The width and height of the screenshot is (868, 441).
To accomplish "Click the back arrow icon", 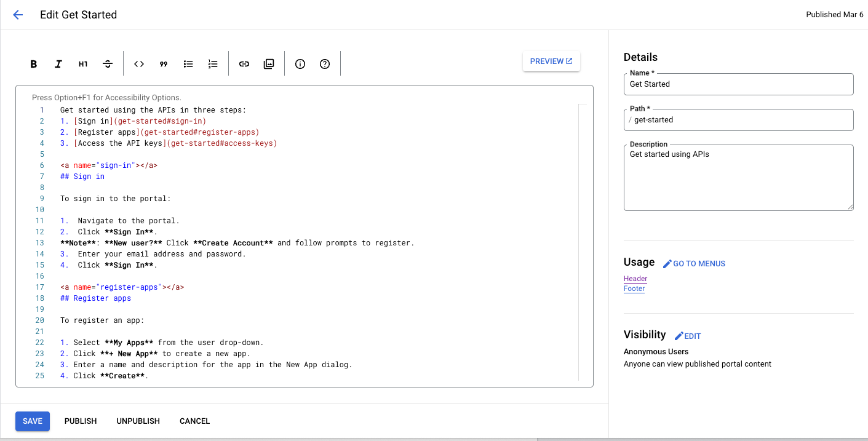I will tap(18, 15).
